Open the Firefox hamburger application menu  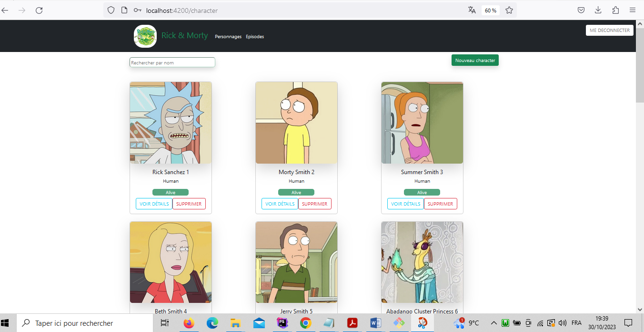633,10
